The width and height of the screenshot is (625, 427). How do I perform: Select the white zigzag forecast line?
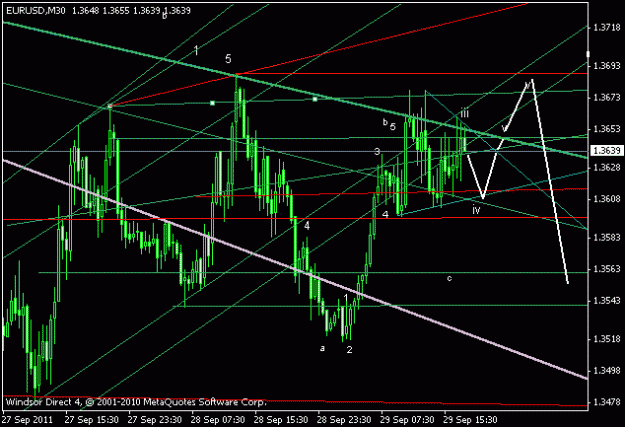click(518, 181)
